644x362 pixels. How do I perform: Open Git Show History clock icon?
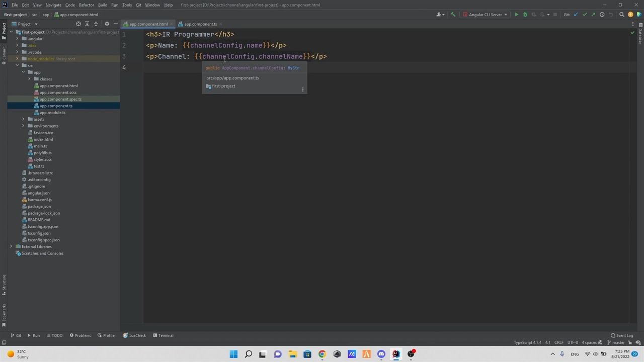click(602, 15)
